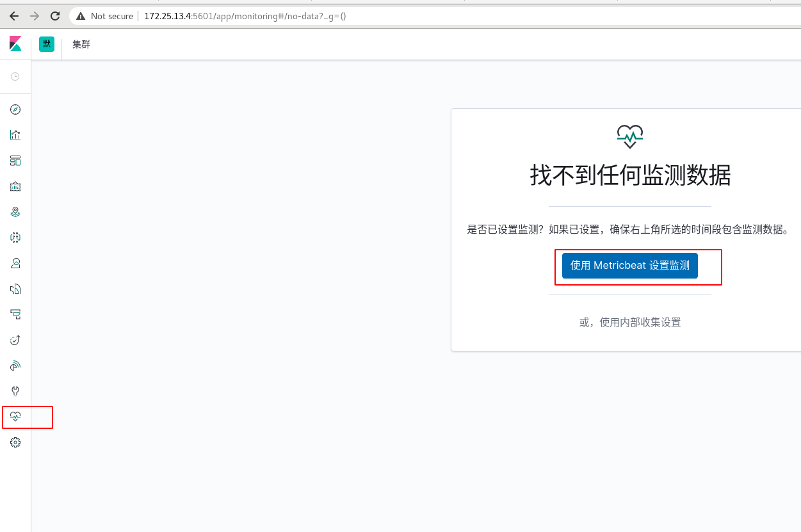
Task: Open Machine Learning icon in sidebar
Action: click(x=15, y=238)
